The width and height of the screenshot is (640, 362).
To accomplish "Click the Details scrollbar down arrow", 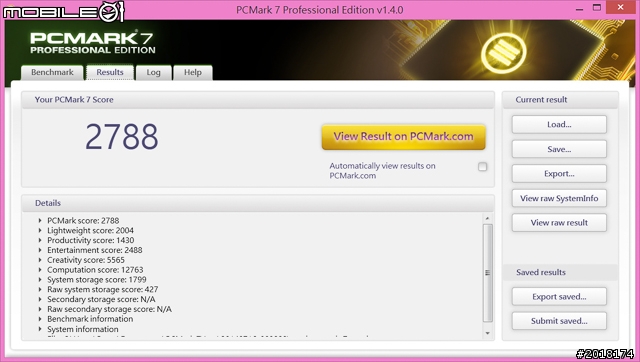I will (x=487, y=333).
